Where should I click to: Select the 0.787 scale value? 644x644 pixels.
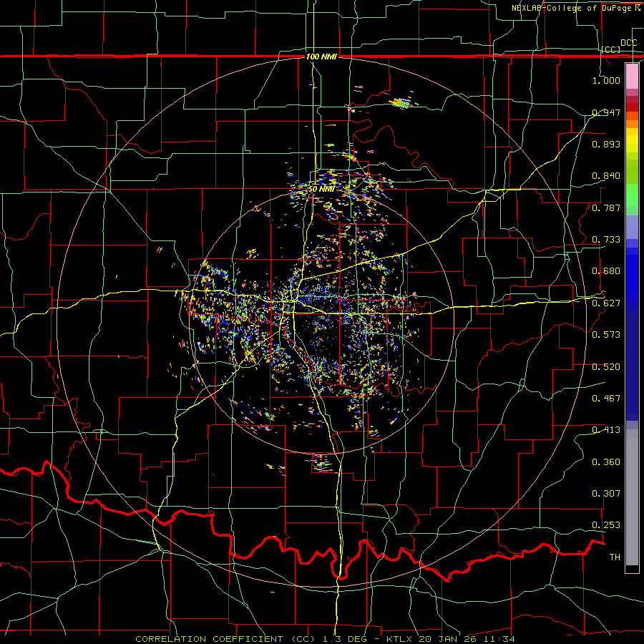click(606, 208)
